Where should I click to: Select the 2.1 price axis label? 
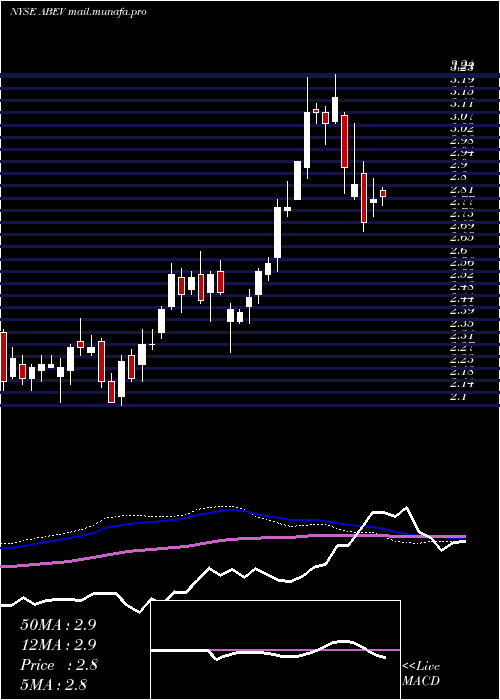(459, 396)
